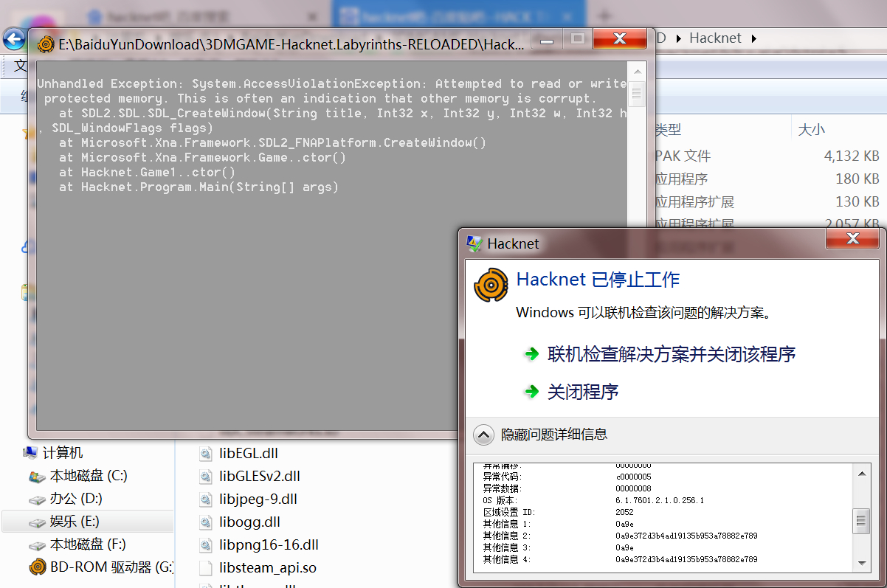Select the libGLESv2.dll file icon
Screen dimensions: 887x588
click(x=205, y=477)
